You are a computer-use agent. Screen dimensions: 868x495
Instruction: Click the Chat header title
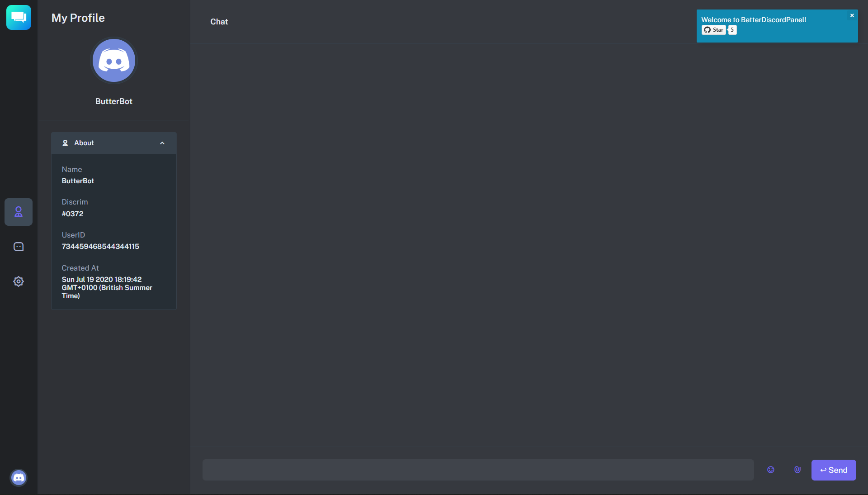click(x=219, y=22)
